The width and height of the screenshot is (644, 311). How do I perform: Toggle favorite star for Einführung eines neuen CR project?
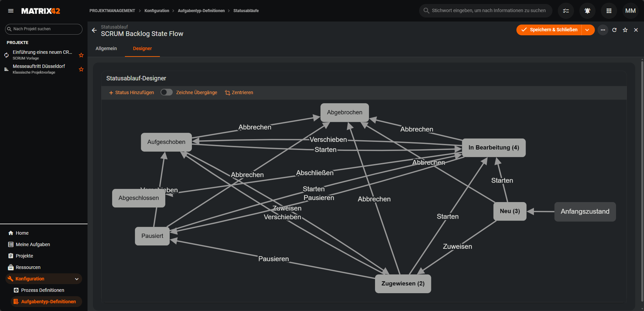(81, 55)
